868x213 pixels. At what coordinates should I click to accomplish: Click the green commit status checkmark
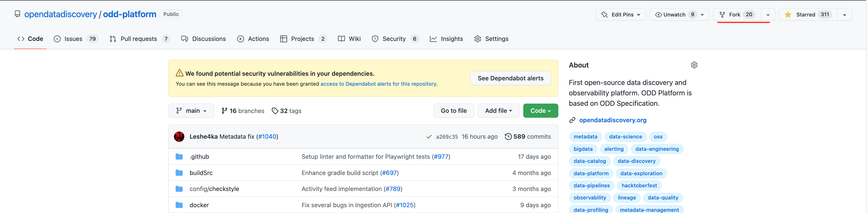pos(429,137)
